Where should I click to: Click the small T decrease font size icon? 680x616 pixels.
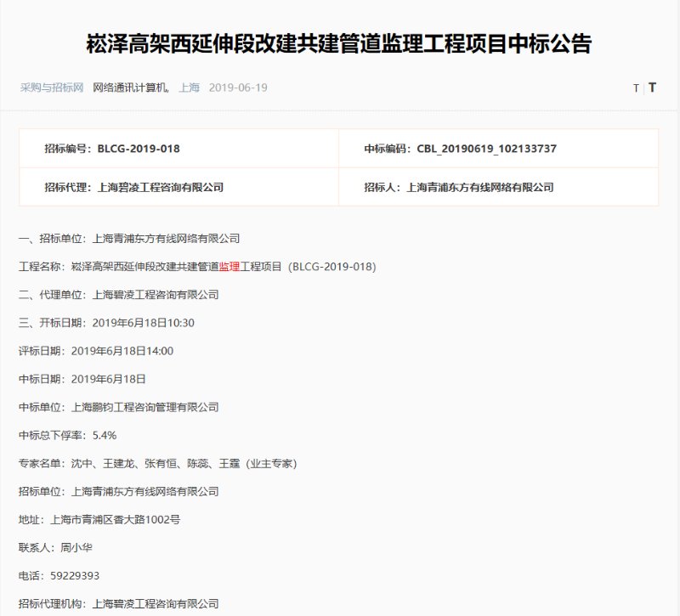point(636,88)
